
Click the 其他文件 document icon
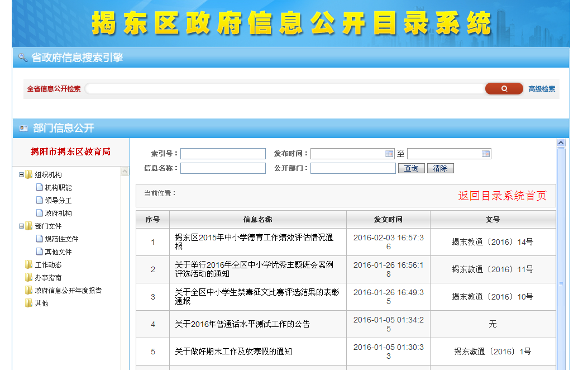(x=40, y=252)
